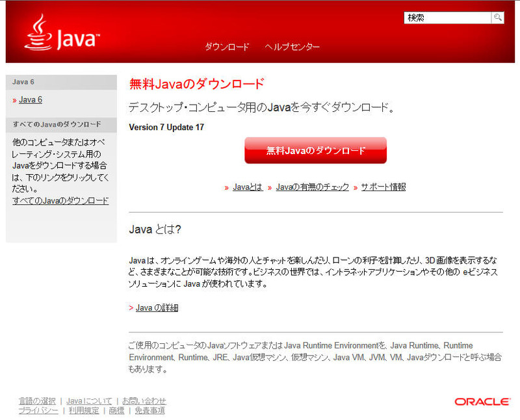Open the ヘルプセンター navigation menu item
520x420 pixels.
pos(292,47)
